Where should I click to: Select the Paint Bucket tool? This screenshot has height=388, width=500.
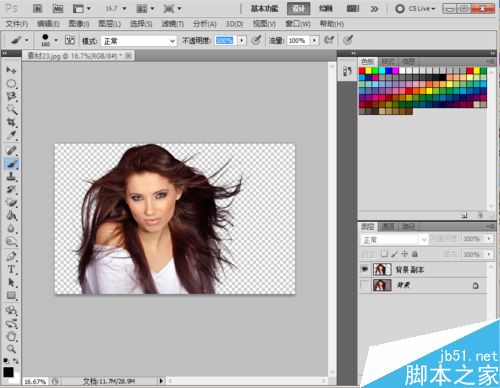click(x=11, y=215)
